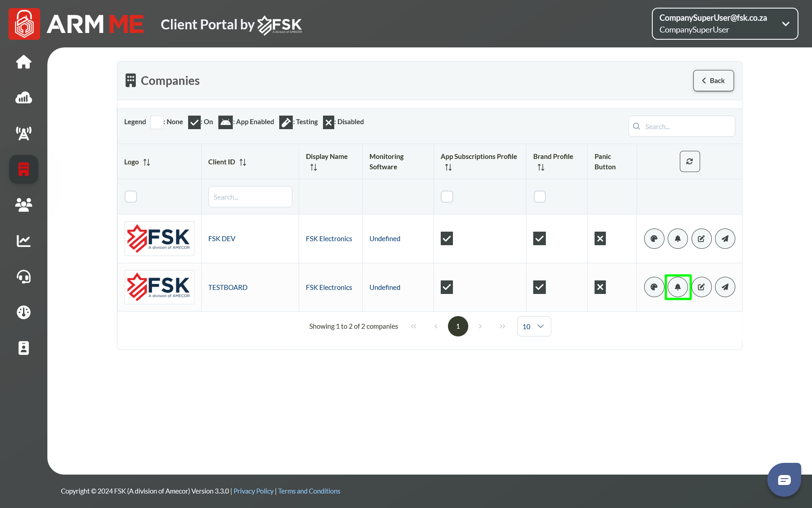Screen dimensions: 812x508
Task: Open the users group sidebar icon
Action: [23, 205]
